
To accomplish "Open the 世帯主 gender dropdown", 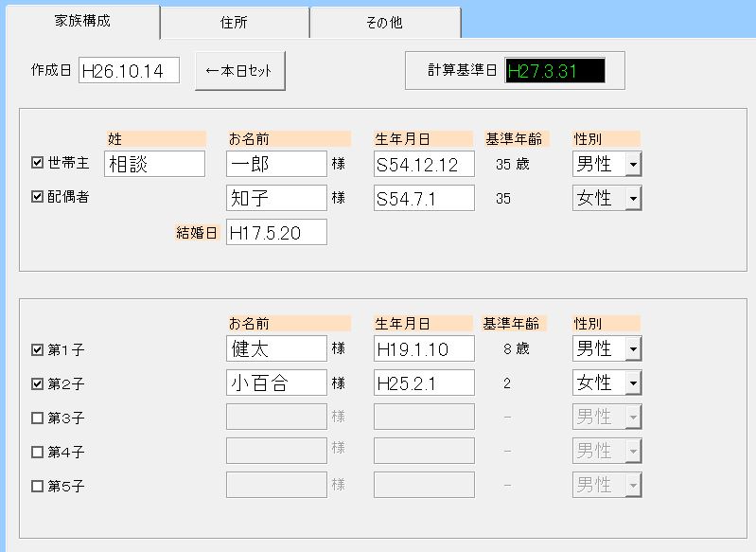I will (632, 164).
